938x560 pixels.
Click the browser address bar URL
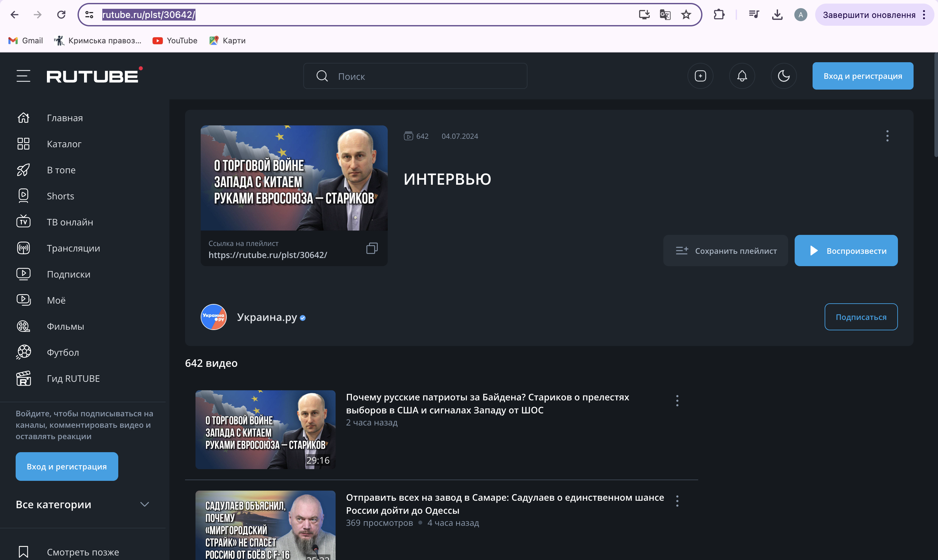click(149, 15)
